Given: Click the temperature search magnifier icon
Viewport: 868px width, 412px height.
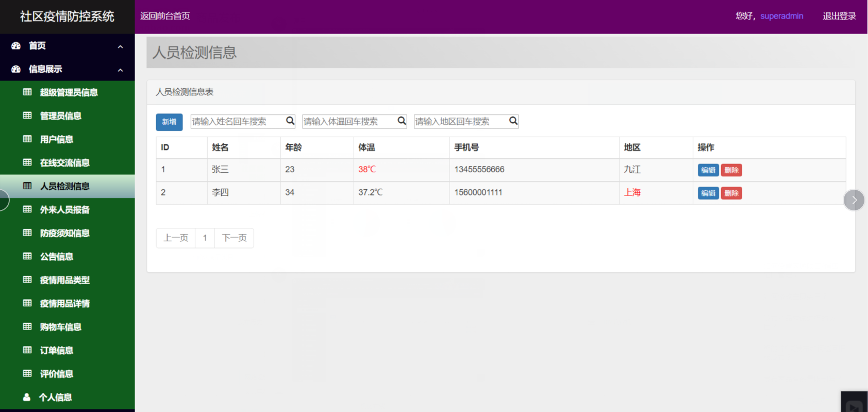Looking at the screenshot, I should [402, 121].
